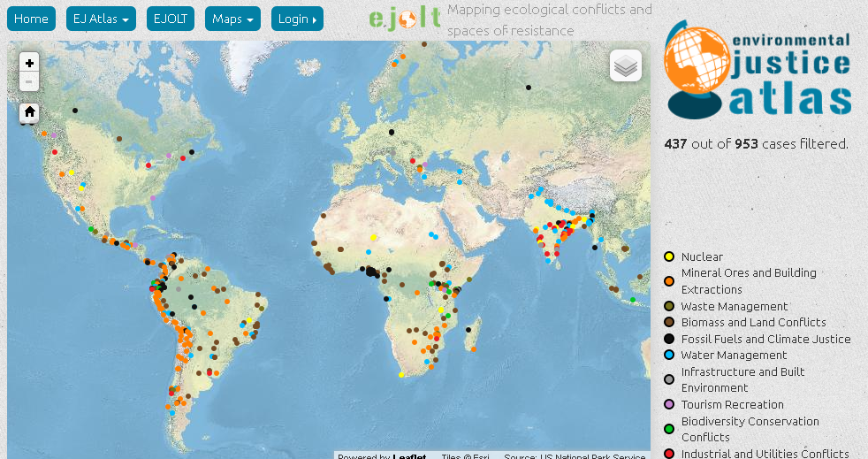The image size is (868, 459).
Task: Expand the EJ Atlas dropdown menu
Action: click(101, 19)
